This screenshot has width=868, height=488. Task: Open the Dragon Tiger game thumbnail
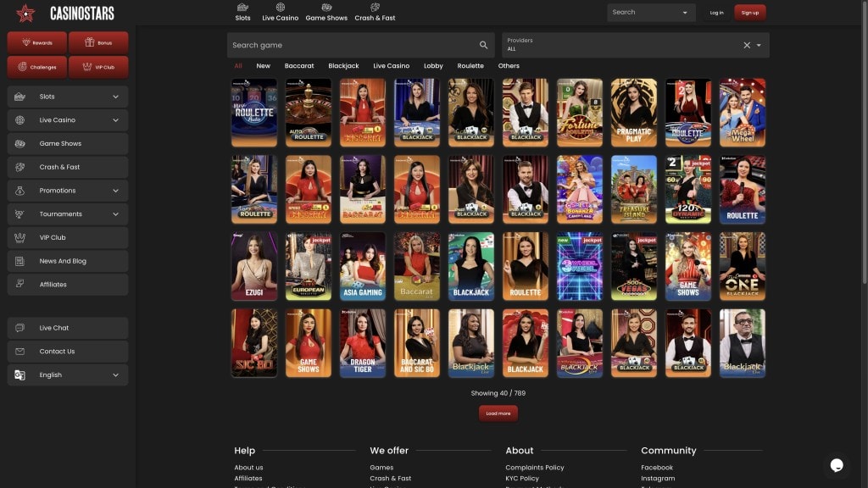point(363,343)
